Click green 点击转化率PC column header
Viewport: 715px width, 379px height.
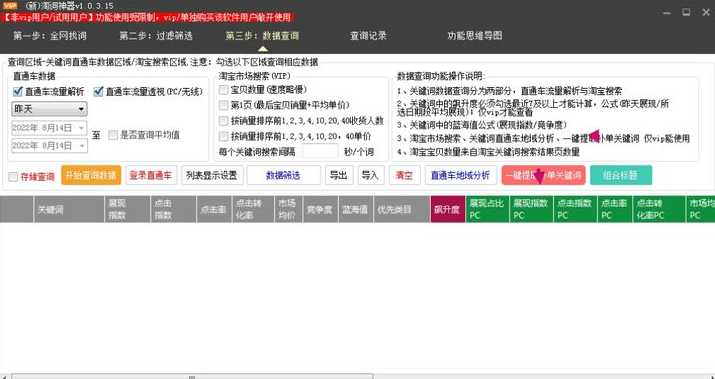659,209
